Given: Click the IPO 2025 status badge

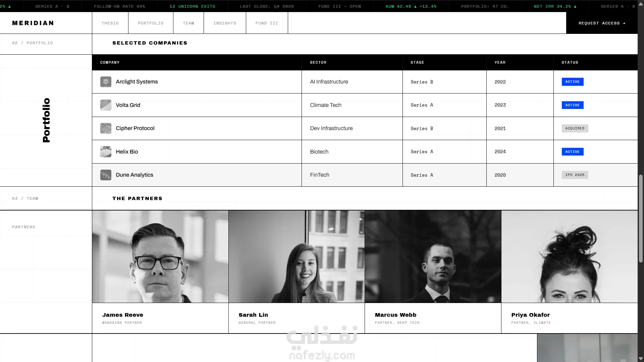Looking at the screenshot, I should [x=575, y=175].
